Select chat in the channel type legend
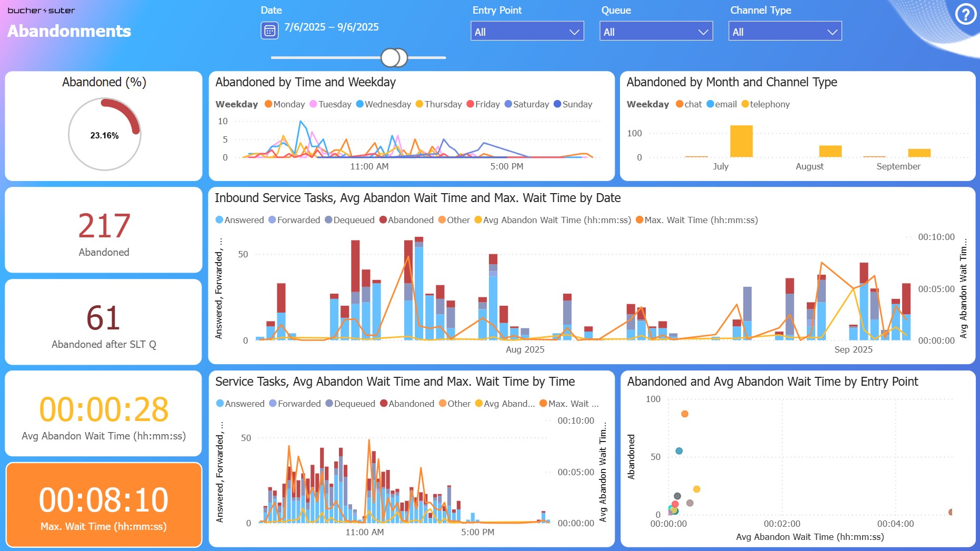The height and width of the screenshot is (551, 980). [x=689, y=104]
